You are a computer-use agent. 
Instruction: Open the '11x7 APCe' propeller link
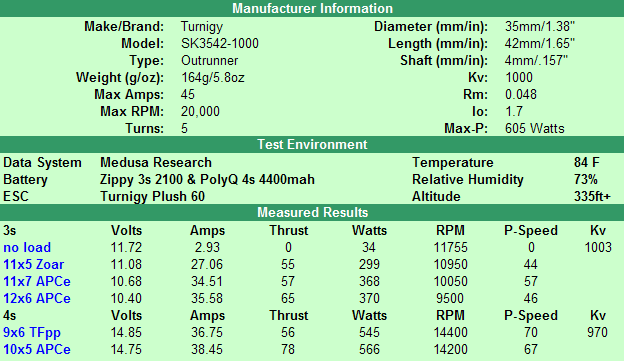(37, 281)
